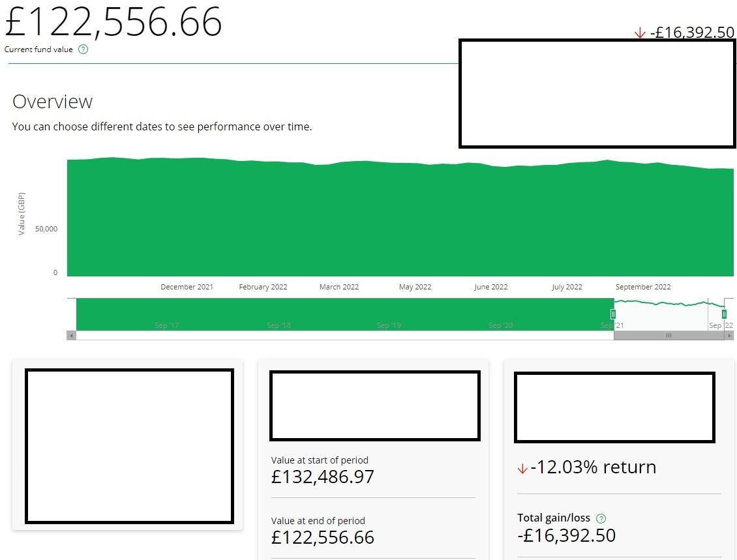Image resolution: width=737 pixels, height=560 pixels.
Task: Click Sep '20 in the navigator timeline
Action: pyautogui.click(x=500, y=325)
